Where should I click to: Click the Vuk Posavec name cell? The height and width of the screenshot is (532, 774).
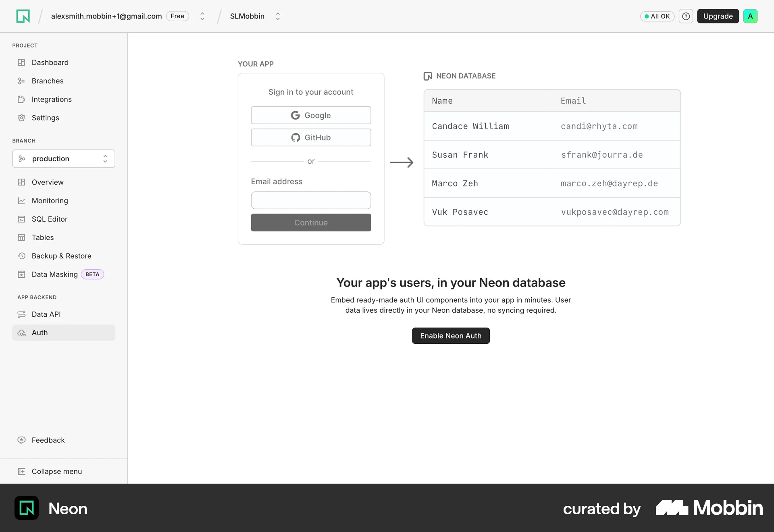(460, 212)
